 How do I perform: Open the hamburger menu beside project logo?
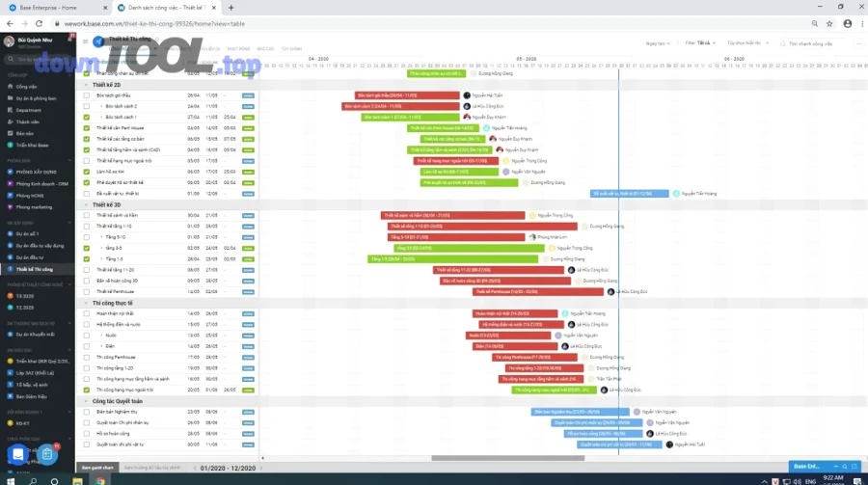tap(85, 41)
